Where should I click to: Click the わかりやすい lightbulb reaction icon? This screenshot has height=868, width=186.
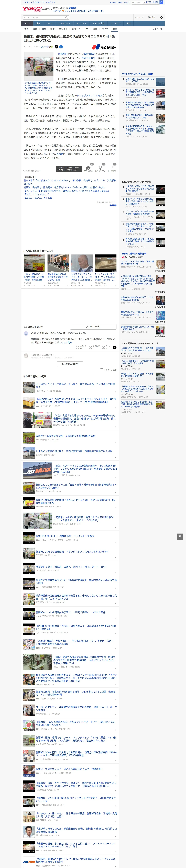(x=100, y=168)
